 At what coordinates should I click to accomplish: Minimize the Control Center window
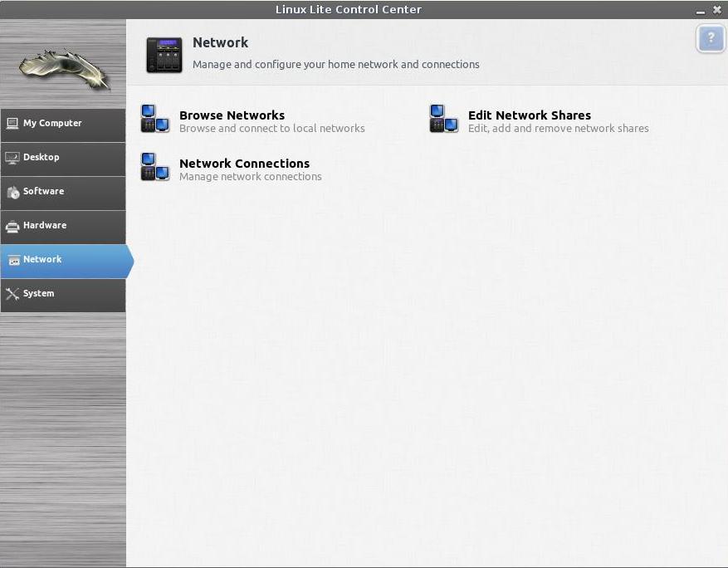pos(701,11)
